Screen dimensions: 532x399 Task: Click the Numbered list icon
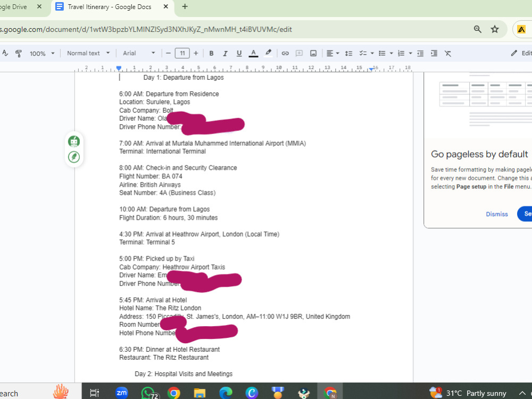pos(401,53)
